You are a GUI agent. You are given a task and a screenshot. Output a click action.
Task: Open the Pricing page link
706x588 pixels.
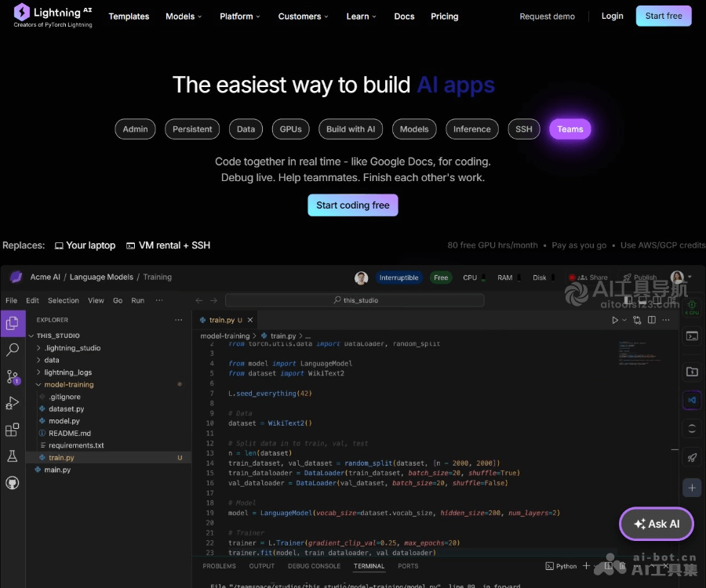(445, 16)
